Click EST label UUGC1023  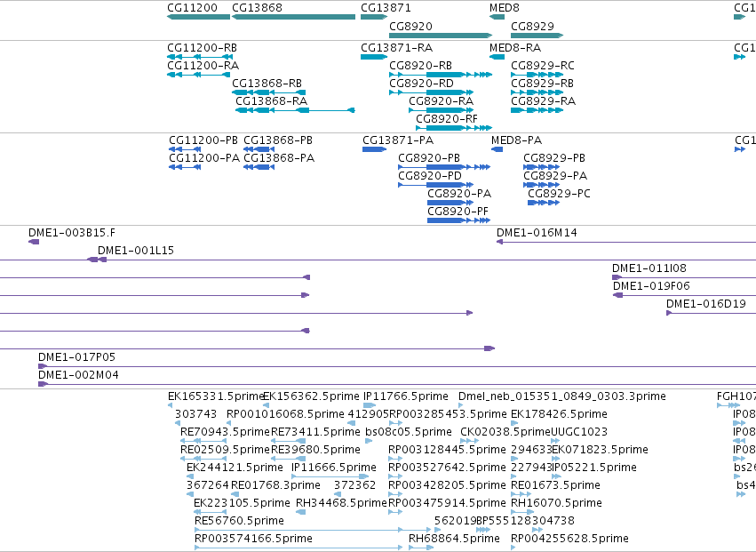579,432
